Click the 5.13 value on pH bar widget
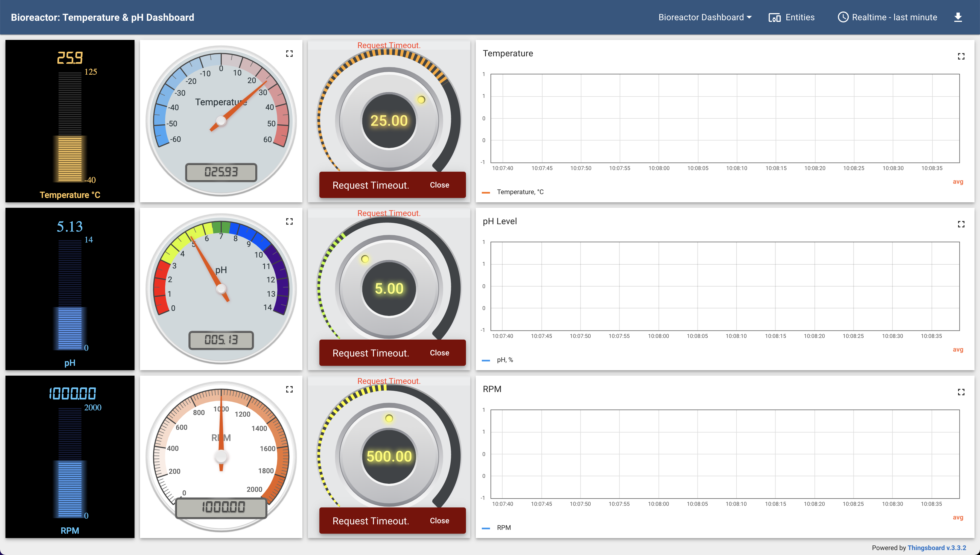The width and height of the screenshot is (980, 555). (x=70, y=226)
